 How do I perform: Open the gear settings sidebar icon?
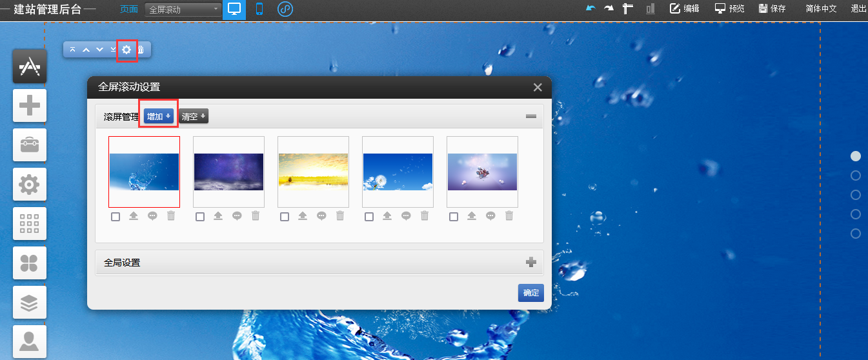click(30, 185)
